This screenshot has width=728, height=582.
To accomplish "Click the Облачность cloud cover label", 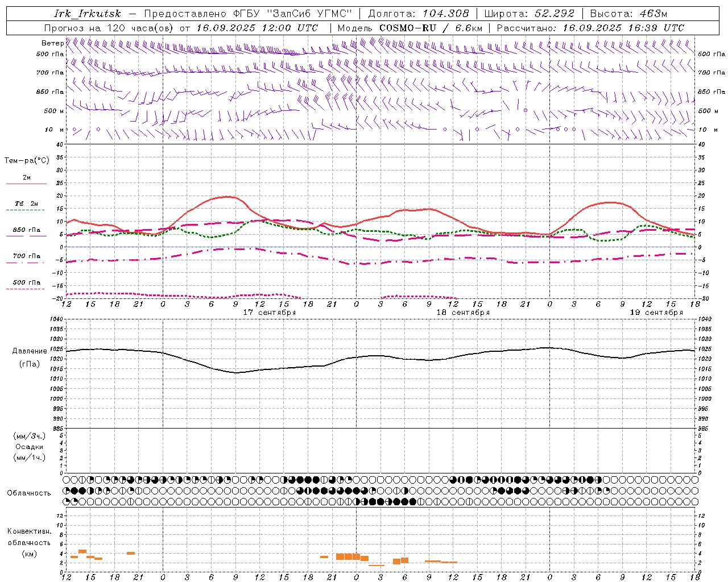I will click(29, 493).
